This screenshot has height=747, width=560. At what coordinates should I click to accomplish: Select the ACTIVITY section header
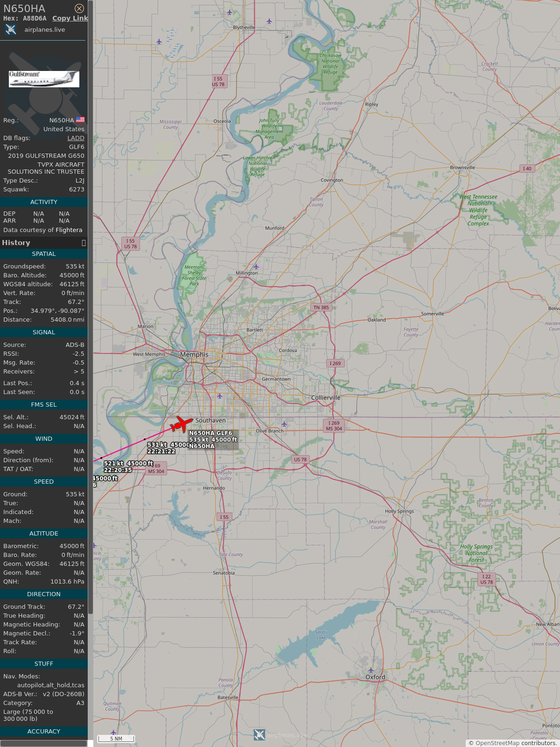(44, 202)
